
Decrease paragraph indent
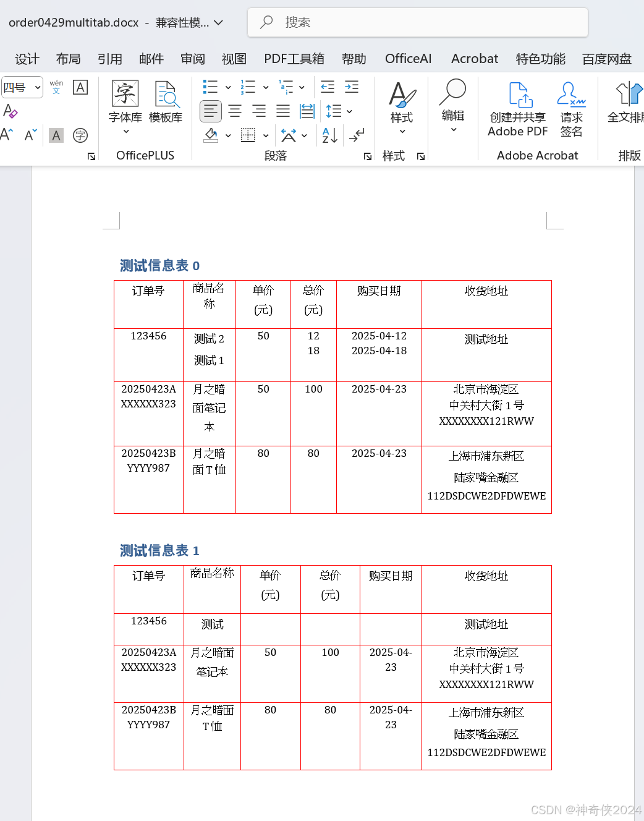(x=328, y=87)
